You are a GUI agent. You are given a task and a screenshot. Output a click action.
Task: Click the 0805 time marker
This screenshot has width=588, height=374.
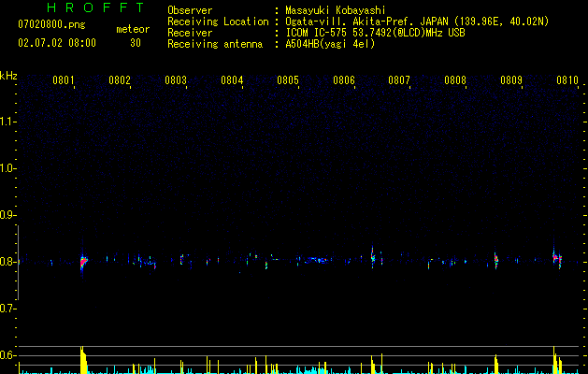[288, 80]
